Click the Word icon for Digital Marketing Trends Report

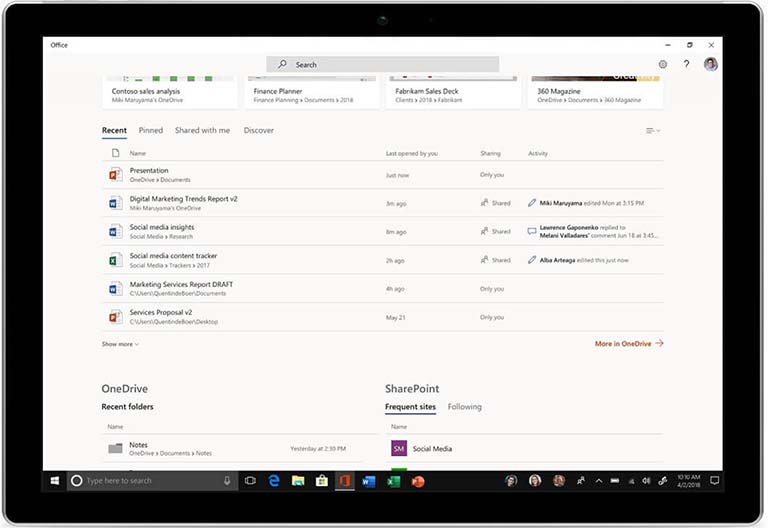tap(115, 203)
